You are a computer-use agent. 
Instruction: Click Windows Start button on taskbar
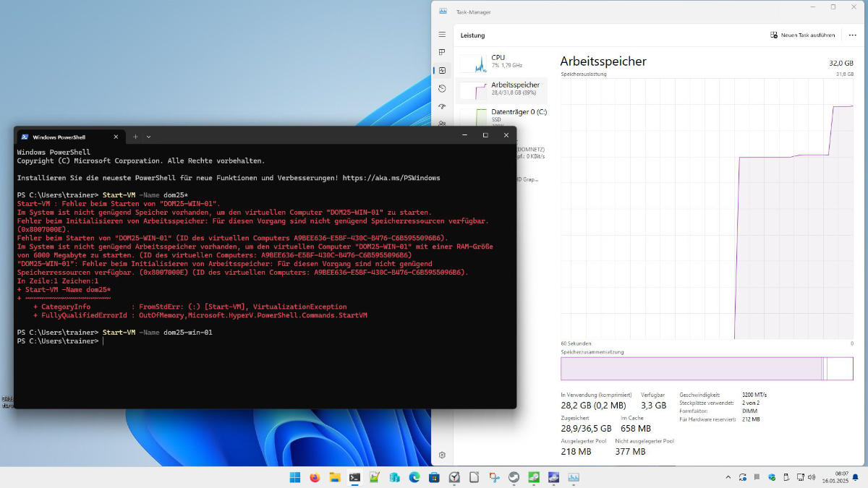click(295, 477)
